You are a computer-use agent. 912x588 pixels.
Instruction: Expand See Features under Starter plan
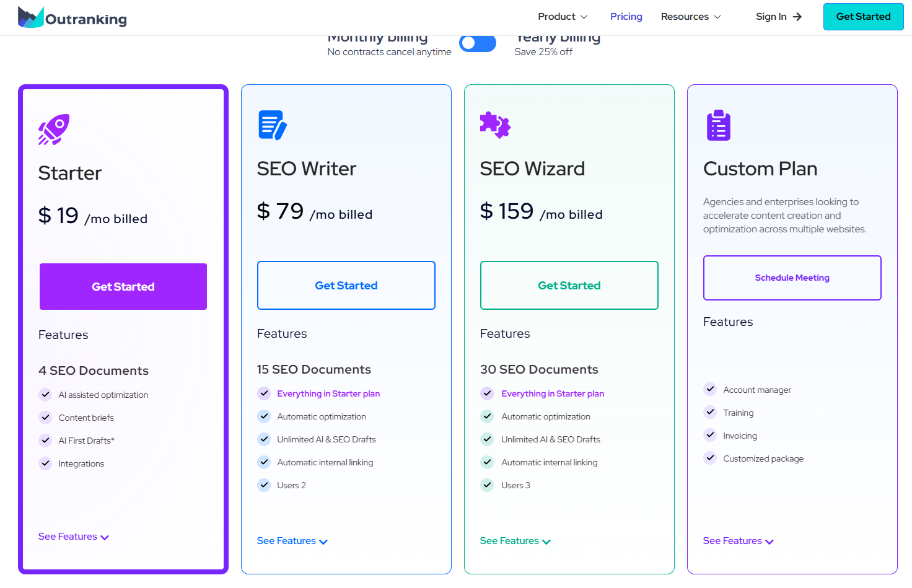(x=73, y=537)
